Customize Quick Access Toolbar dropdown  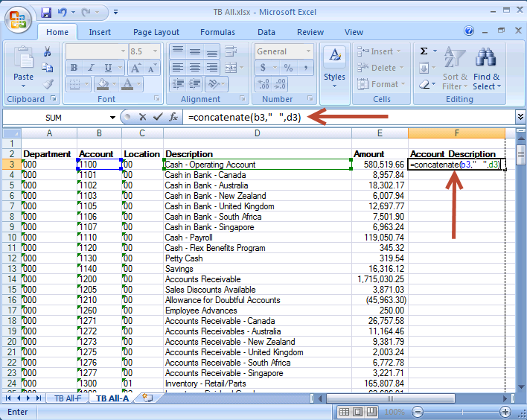point(115,13)
